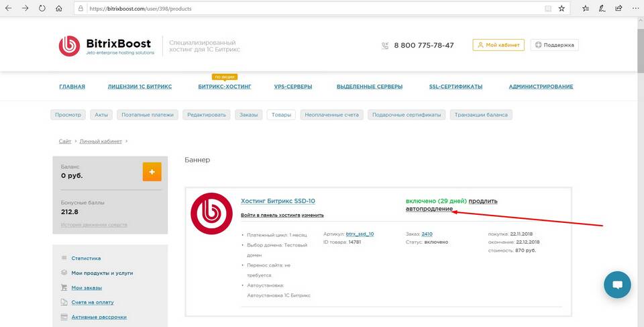This screenshot has width=644, height=327.
Task: Click the BitrixBoost logo
Action: tap(107, 46)
